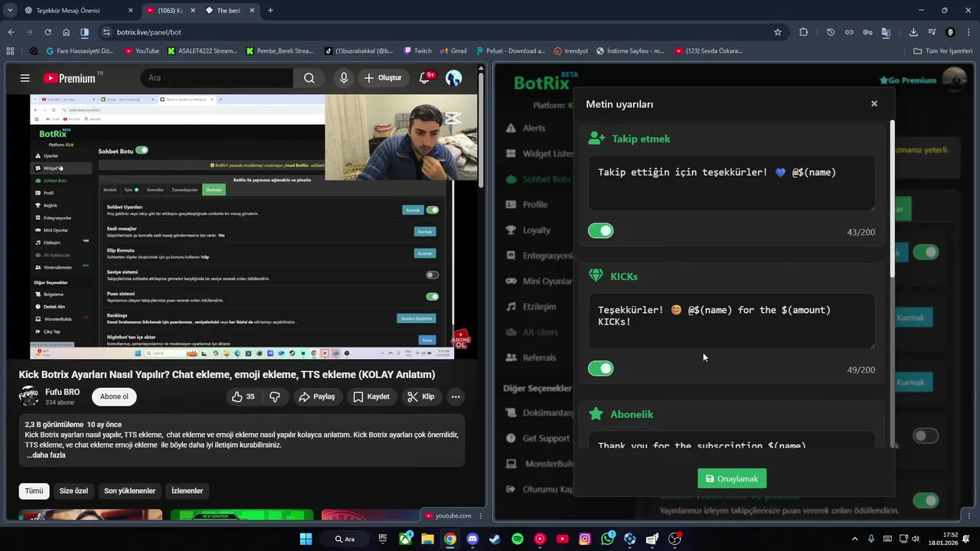Click the Abone ol subscribe button
Screen dimensions: 980x551
(x=114, y=396)
